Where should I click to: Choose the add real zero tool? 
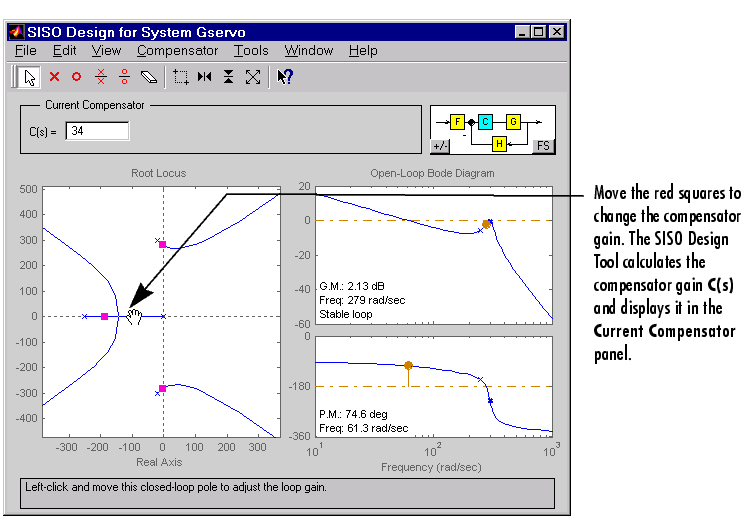pos(76,76)
